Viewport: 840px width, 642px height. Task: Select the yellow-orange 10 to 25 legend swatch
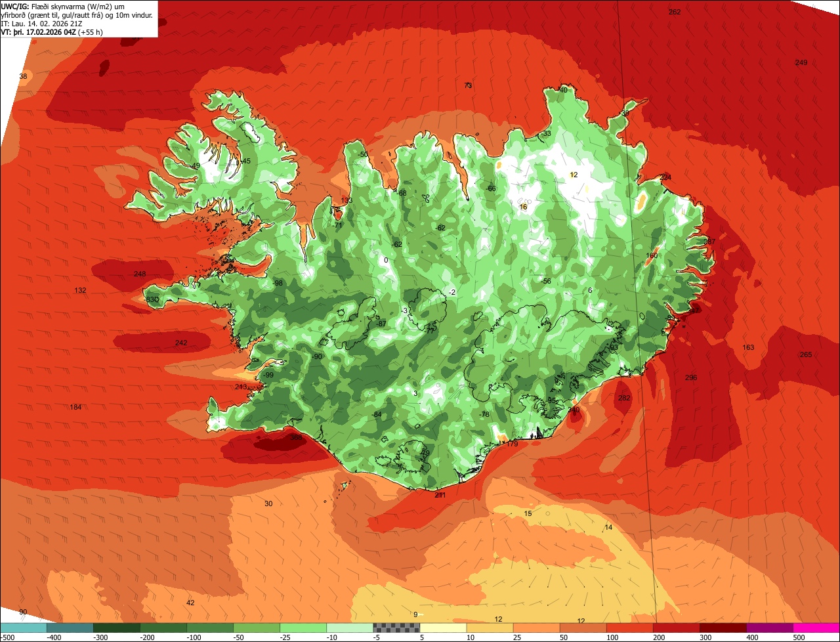[x=490, y=628]
